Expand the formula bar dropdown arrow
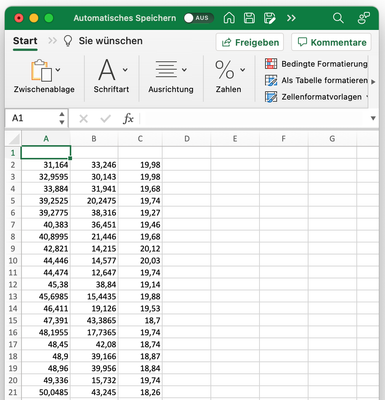385x400 pixels. click(x=373, y=118)
